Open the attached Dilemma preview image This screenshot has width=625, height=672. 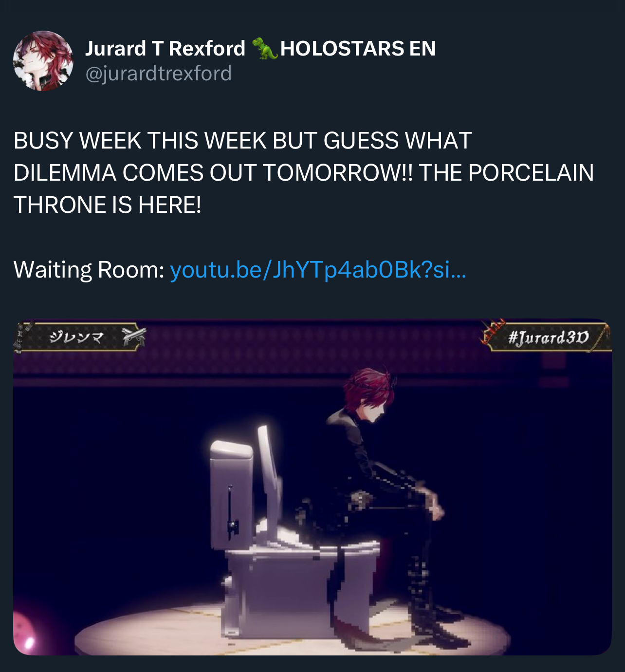pyautogui.click(x=312, y=487)
